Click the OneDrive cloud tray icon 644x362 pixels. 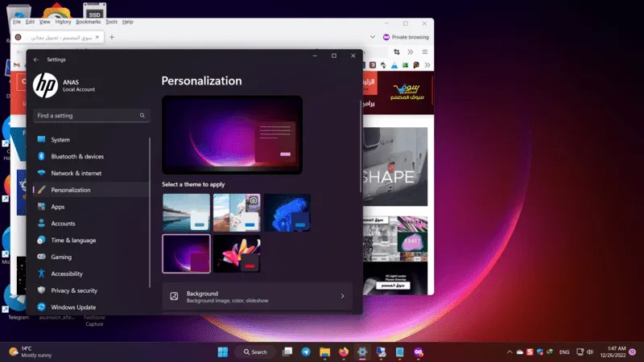520,352
